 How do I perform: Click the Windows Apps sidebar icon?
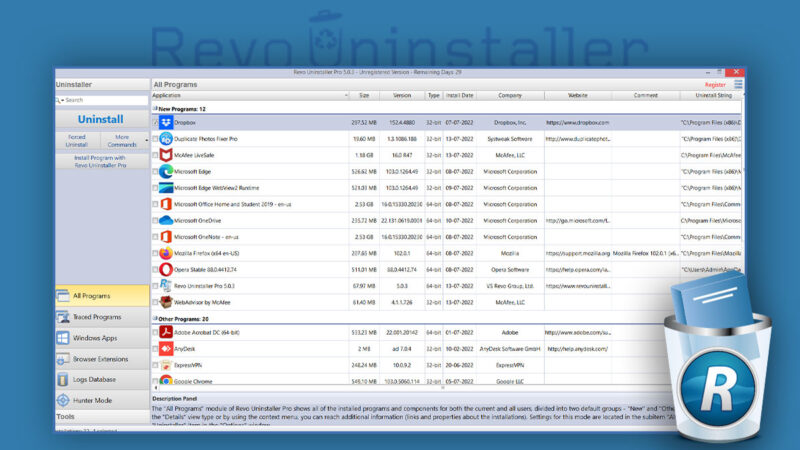(x=63, y=338)
